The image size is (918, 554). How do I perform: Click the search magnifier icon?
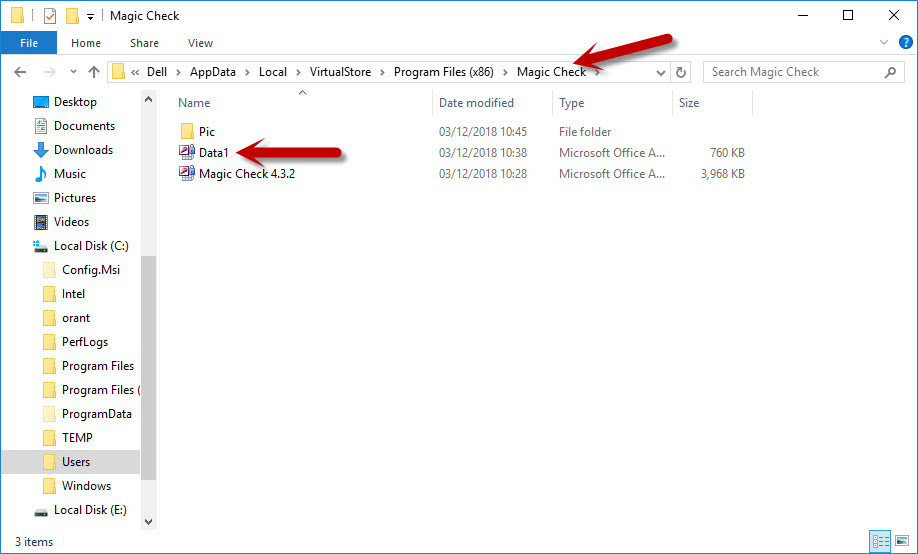pos(890,72)
